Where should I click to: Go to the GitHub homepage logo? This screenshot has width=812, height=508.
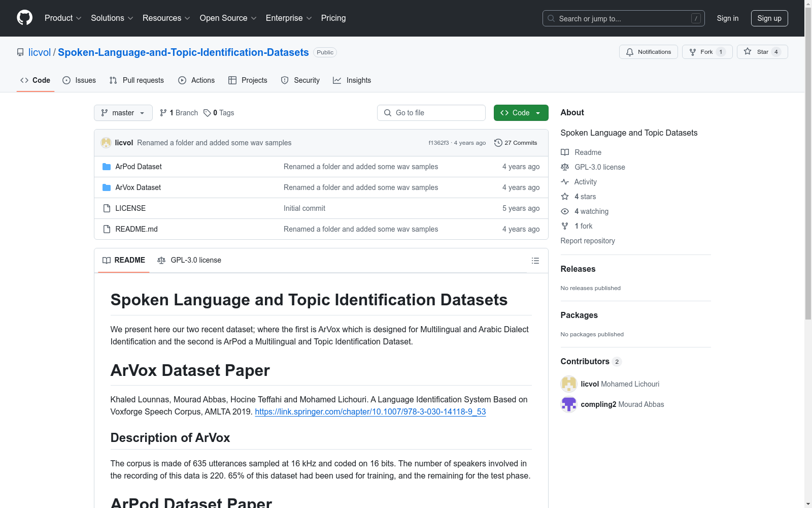point(24,18)
